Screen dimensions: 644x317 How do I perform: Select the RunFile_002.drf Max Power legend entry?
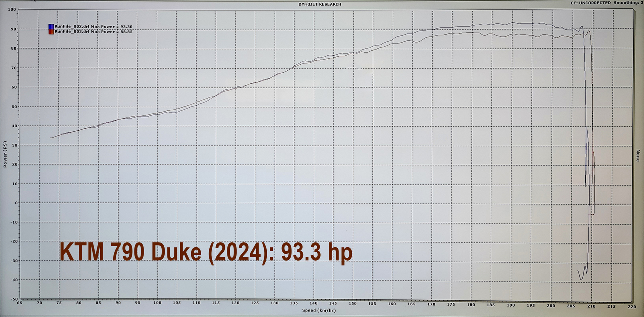pos(93,26)
